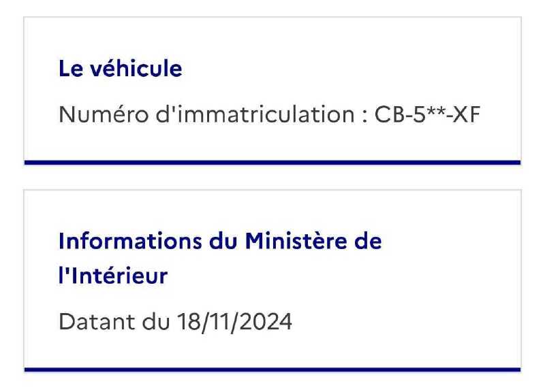Click the "XF" suffix of the plate
545x392 pixels.
pyautogui.click(x=467, y=114)
